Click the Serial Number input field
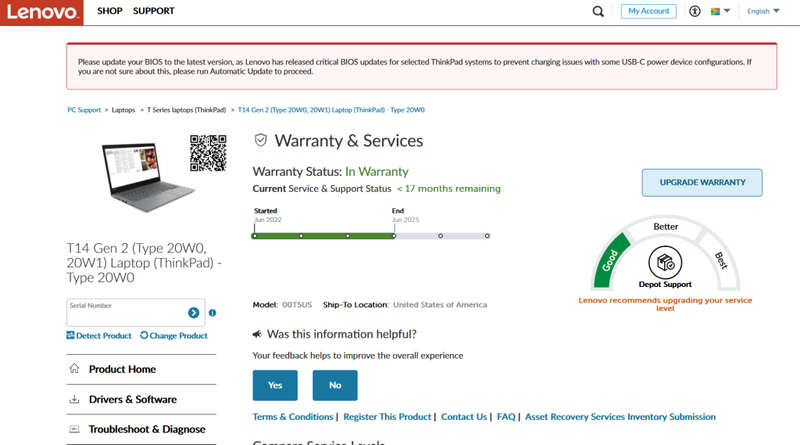Screen dimensions: 800x445 pyautogui.click(x=136, y=312)
